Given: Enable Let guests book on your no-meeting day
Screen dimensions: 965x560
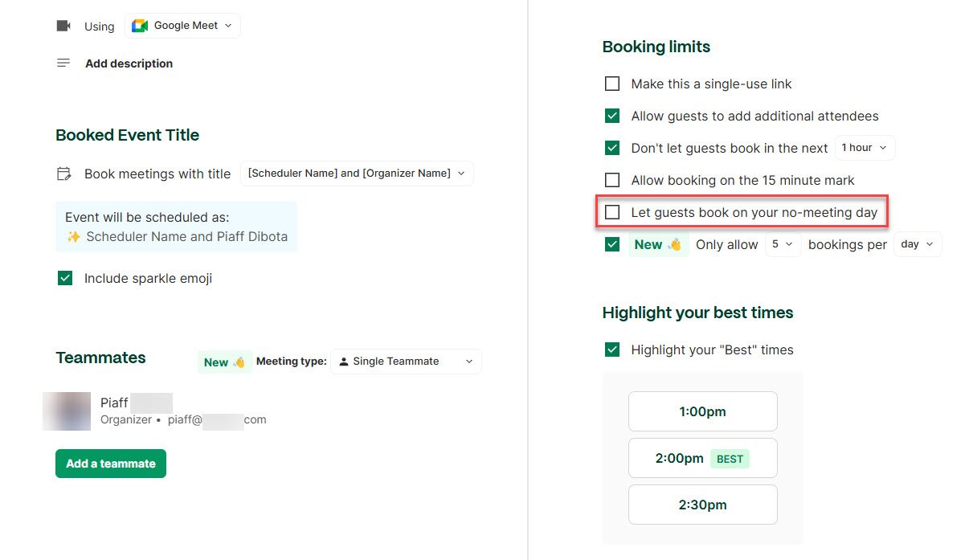Looking at the screenshot, I should click(x=612, y=212).
